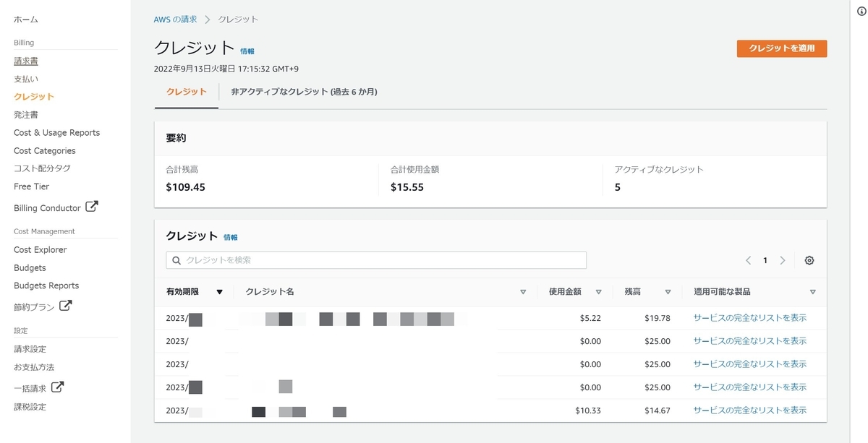868x443 pixels.
Task: Open Cost Explorer in sidebar
Action: tap(40, 249)
